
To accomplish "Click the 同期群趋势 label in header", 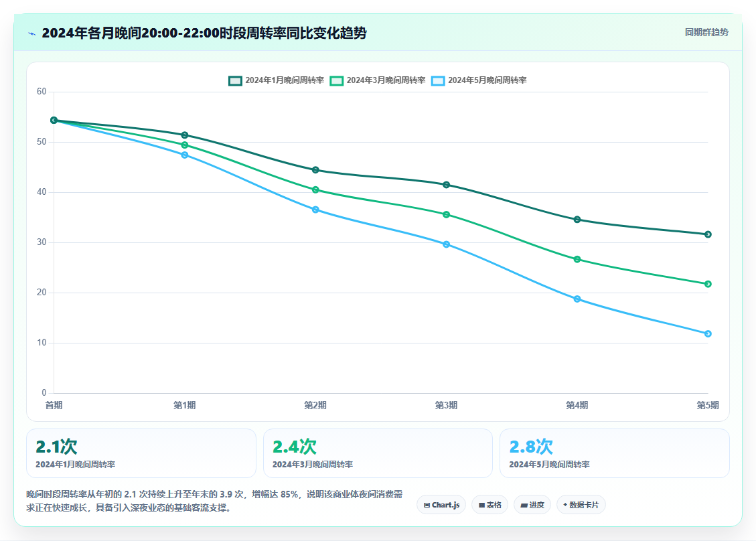I will tap(706, 32).
